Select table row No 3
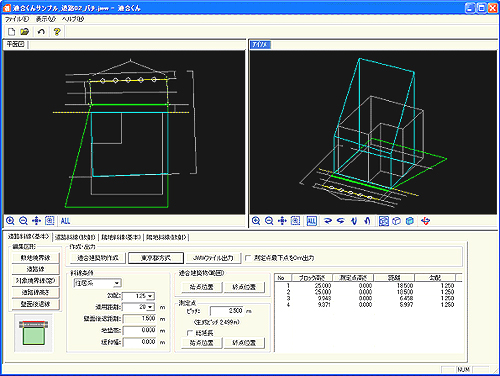 [368, 298]
